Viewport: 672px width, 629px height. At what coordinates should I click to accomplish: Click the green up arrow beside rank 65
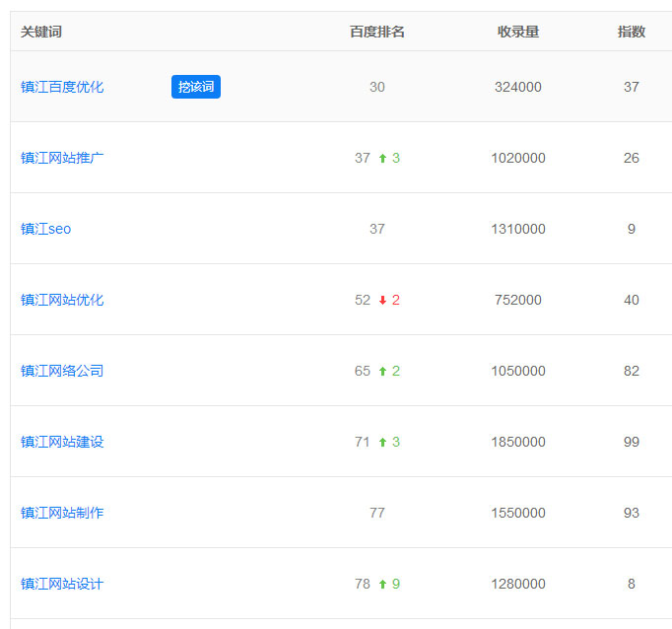click(382, 372)
